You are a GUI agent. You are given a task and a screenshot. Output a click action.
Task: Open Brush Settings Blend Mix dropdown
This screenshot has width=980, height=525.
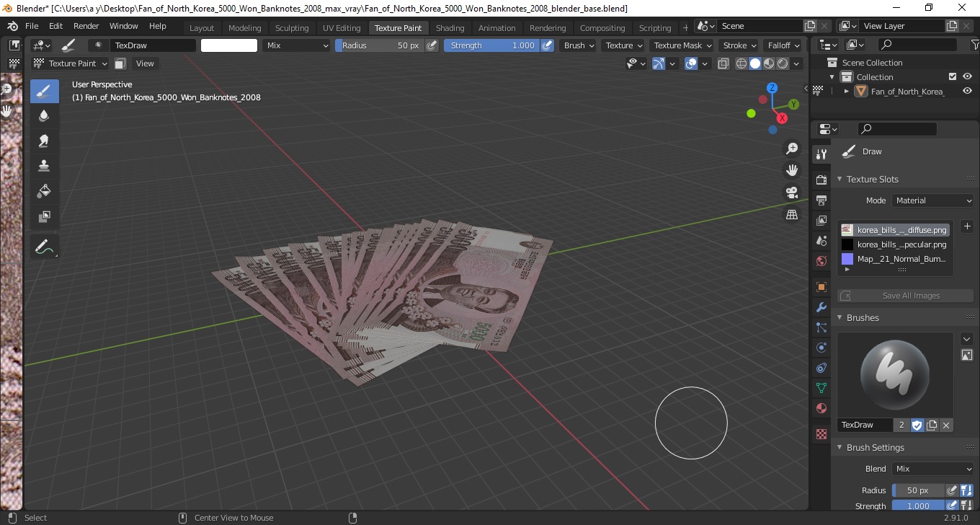tap(933, 469)
